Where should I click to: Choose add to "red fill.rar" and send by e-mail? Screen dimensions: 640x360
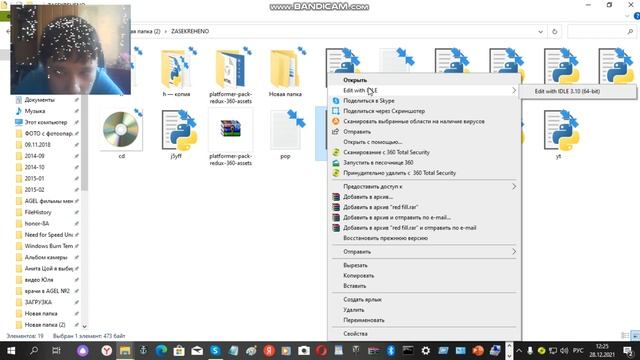coord(409,228)
